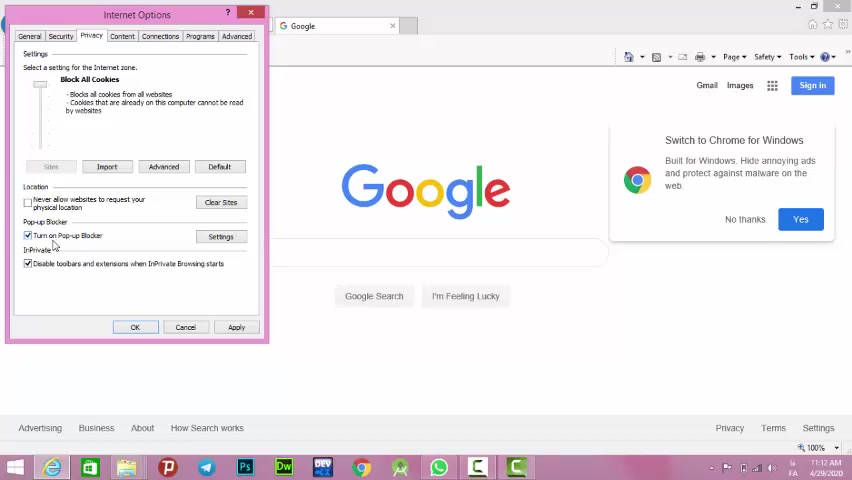Click the Images link

740,85
